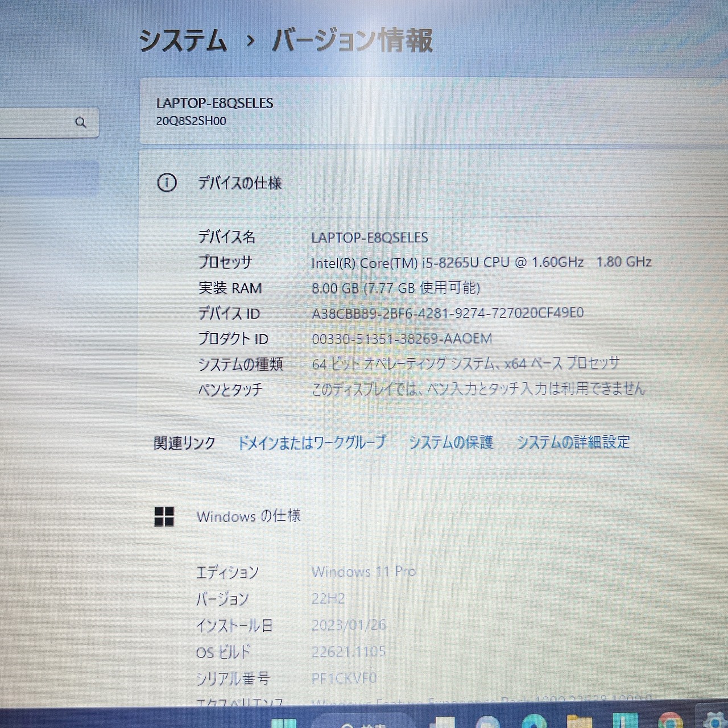Screen dimensions: 728x728
Task: Click the Windows logo beside Windows の仕様
Action: (x=164, y=517)
